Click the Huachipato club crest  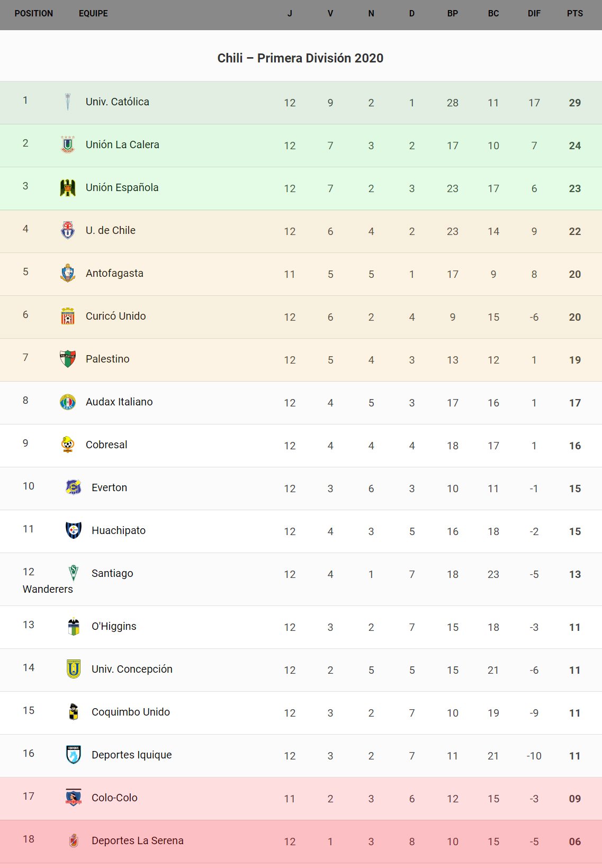74,530
